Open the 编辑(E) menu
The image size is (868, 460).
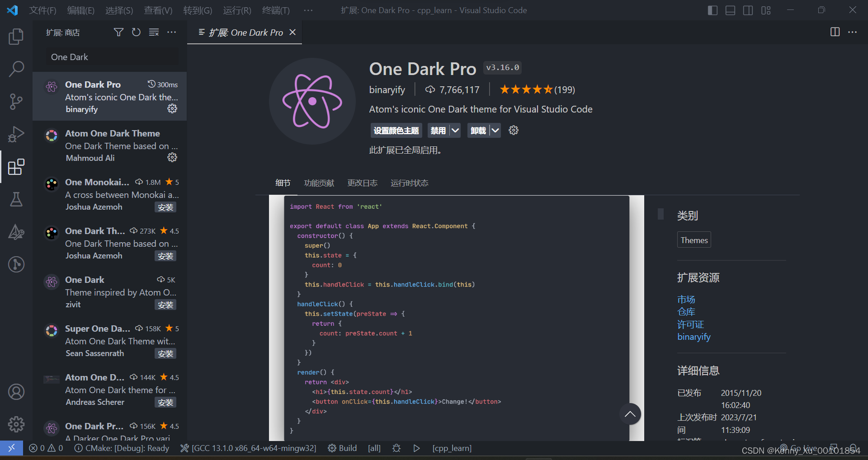(x=81, y=10)
